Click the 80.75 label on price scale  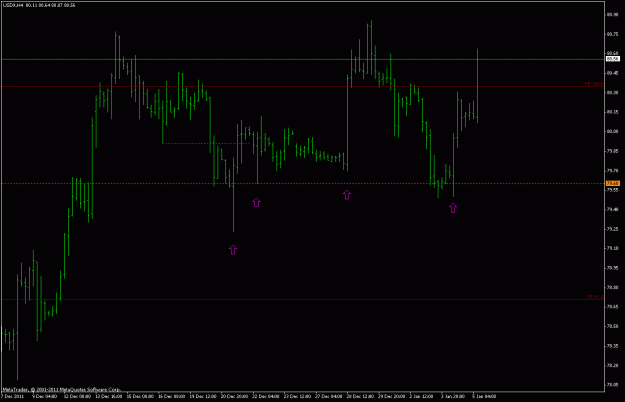click(x=612, y=34)
